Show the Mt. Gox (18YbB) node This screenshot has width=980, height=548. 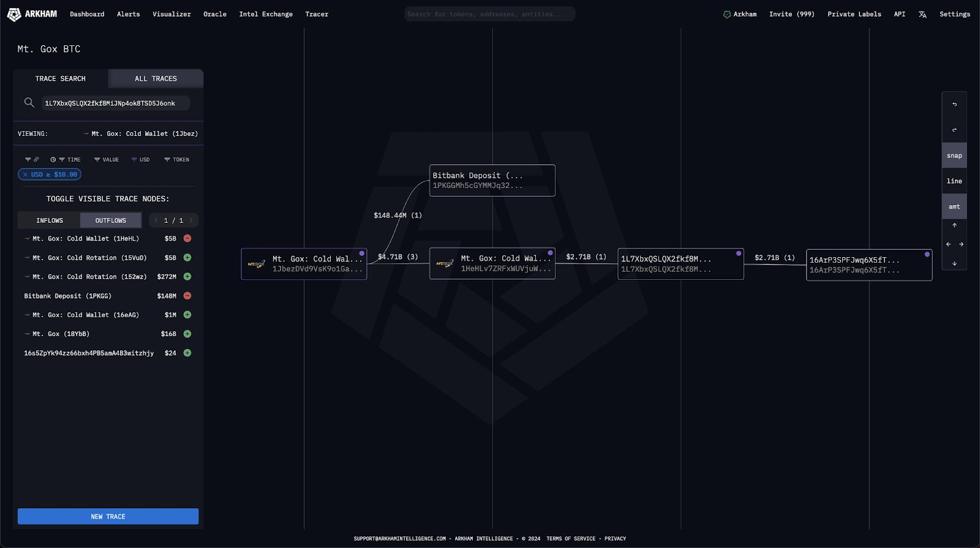pyautogui.click(x=187, y=334)
